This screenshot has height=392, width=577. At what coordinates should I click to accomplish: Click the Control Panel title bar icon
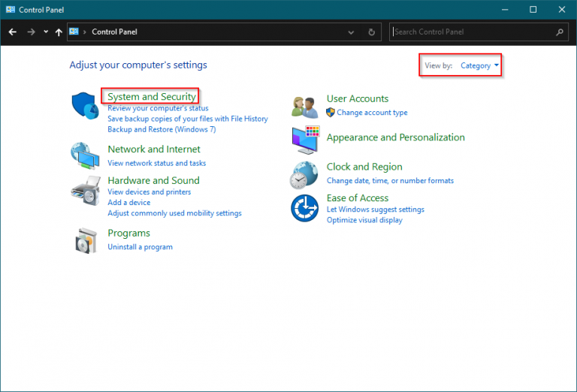pyautogui.click(x=11, y=10)
